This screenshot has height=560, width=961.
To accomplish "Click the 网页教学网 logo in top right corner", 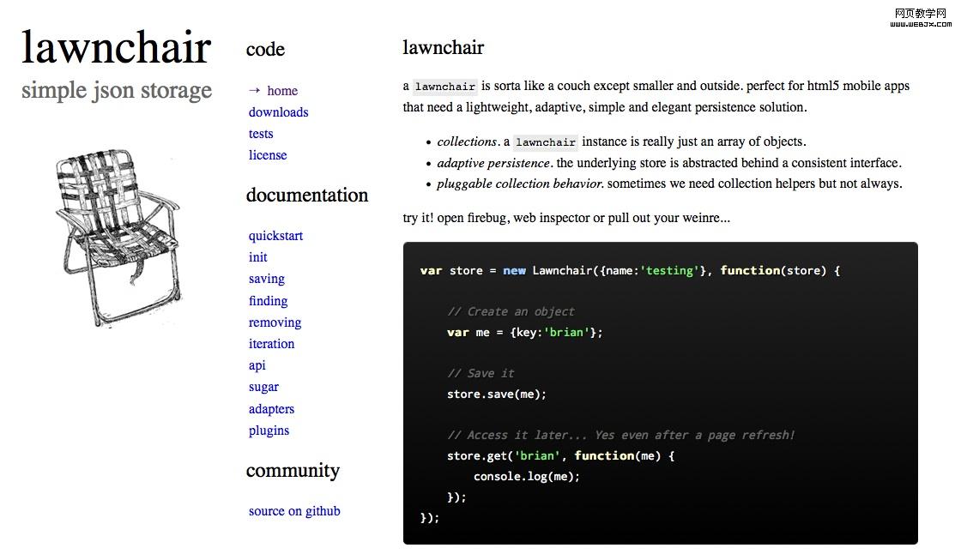I will (x=919, y=15).
